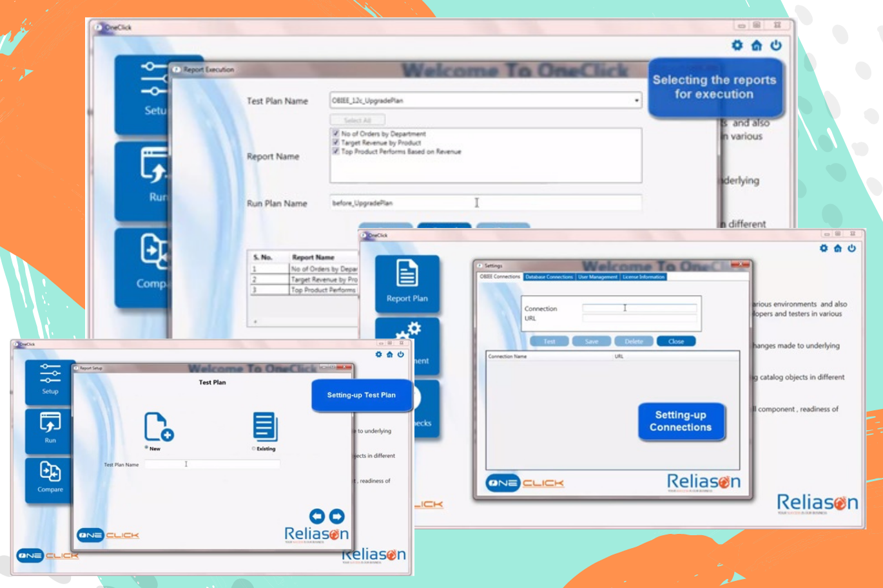
Task: Click gears tile below Report Plan
Action: click(x=407, y=346)
